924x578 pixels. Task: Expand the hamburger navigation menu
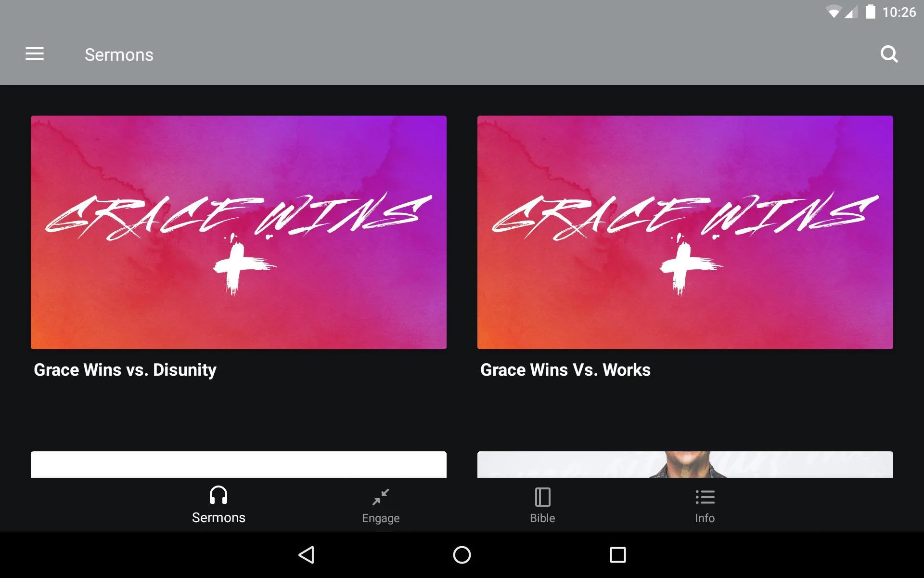click(x=35, y=54)
